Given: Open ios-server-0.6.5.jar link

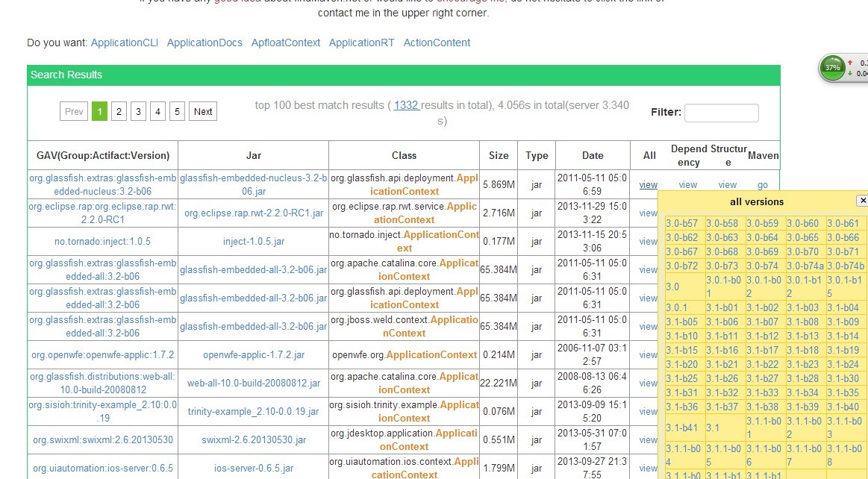Looking at the screenshot, I should [254, 468].
